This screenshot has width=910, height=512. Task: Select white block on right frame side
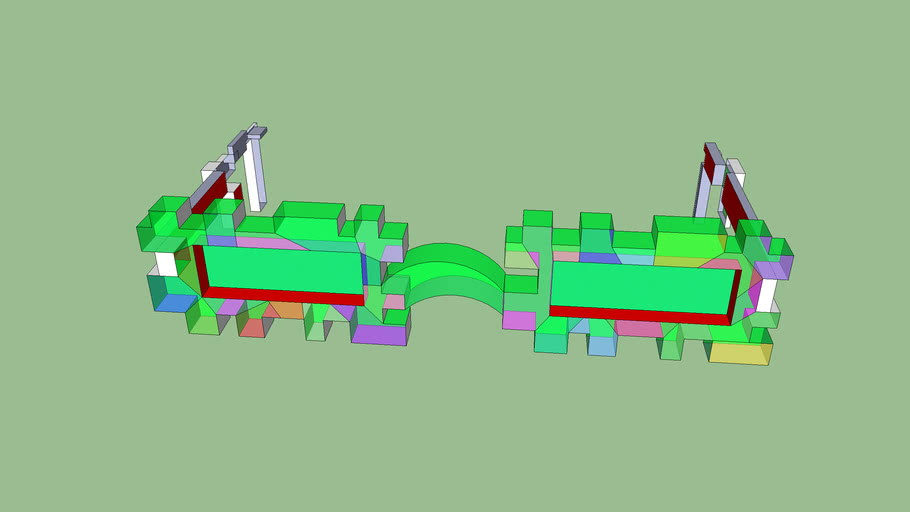coord(766,294)
